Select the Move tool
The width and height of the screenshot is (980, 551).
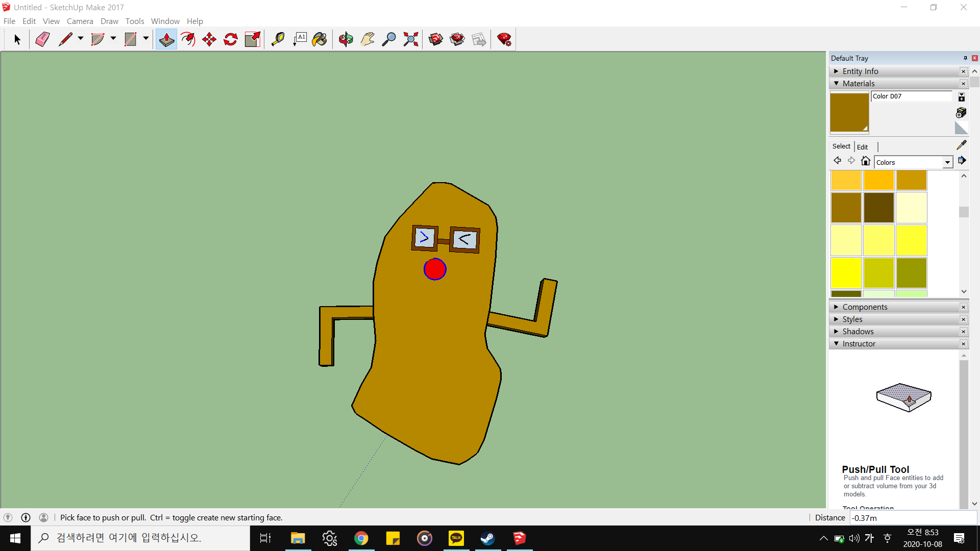(x=209, y=39)
